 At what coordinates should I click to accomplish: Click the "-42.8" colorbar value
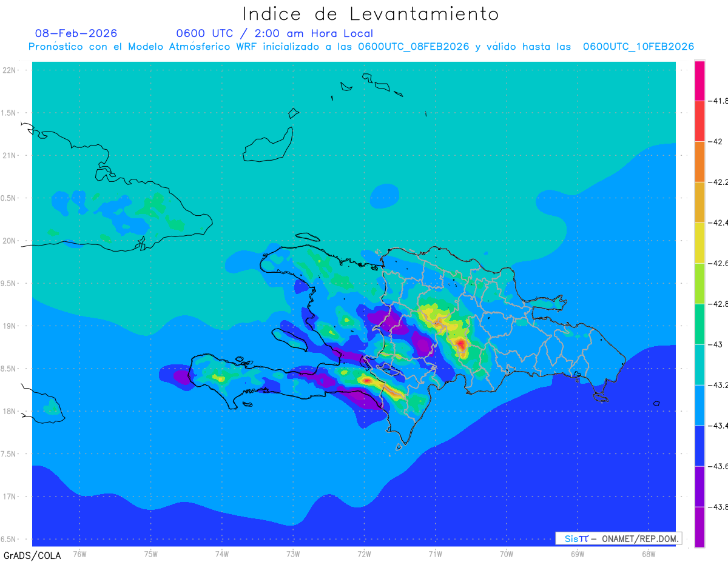click(x=718, y=304)
